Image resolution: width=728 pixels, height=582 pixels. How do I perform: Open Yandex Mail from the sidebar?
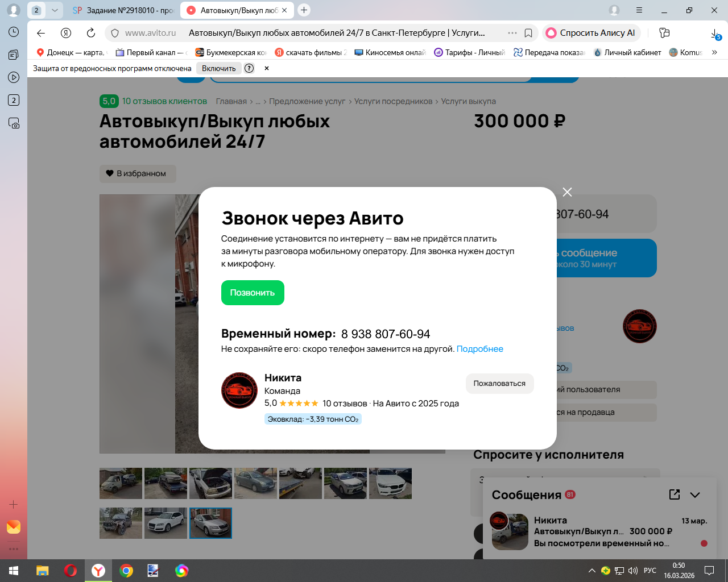click(x=14, y=527)
